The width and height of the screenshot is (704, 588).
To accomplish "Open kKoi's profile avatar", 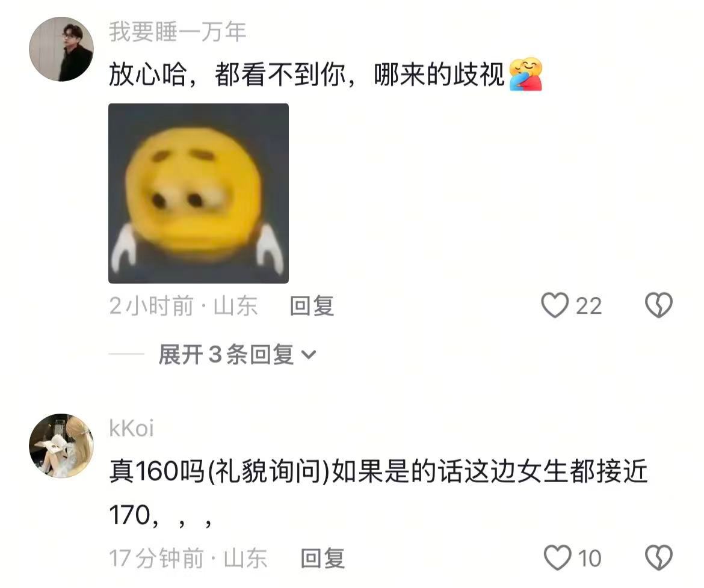I will pyautogui.click(x=61, y=446).
